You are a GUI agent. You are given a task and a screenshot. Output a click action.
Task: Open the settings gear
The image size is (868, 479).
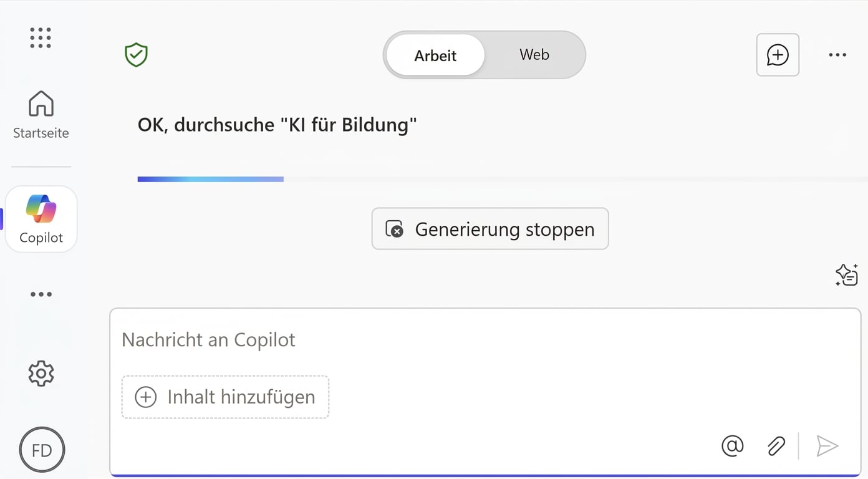[x=40, y=373]
